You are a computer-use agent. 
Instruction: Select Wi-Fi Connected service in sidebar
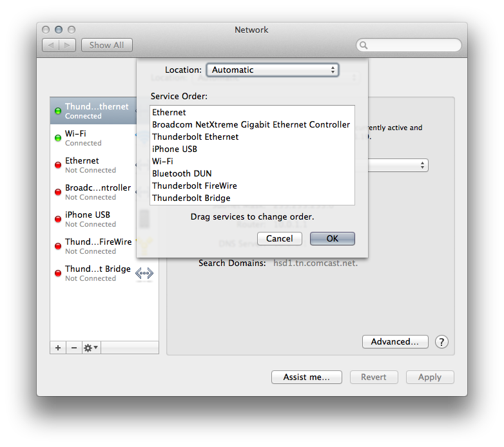(x=93, y=138)
